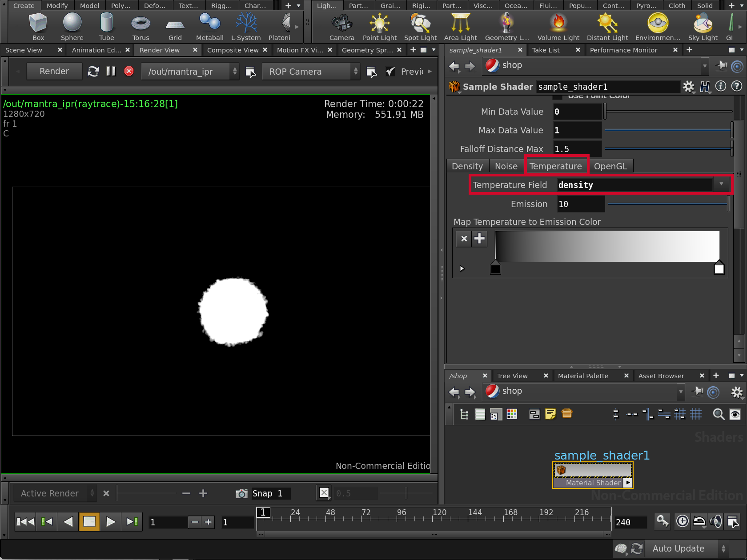747x560 pixels.
Task: Pause the current render
Action: tap(111, 71)
